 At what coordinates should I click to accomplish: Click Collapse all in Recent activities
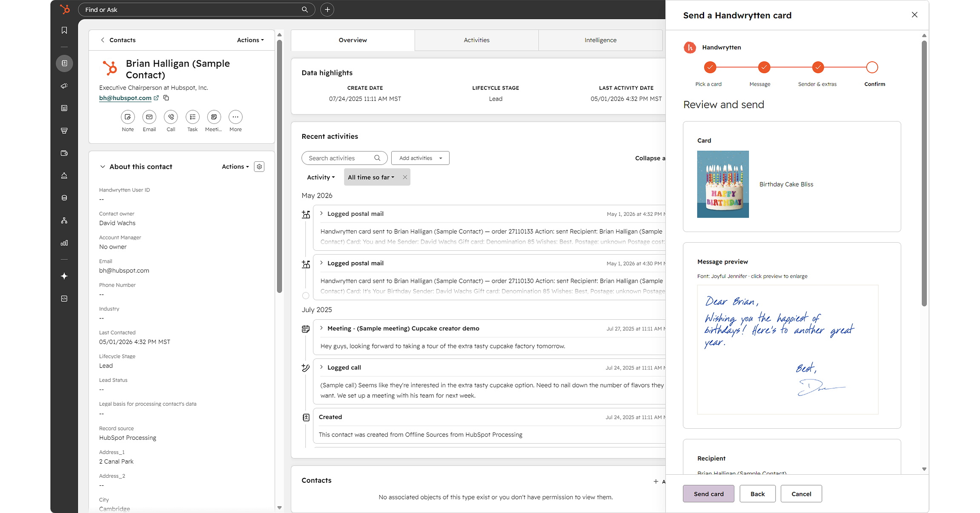[x=650, y=158]
